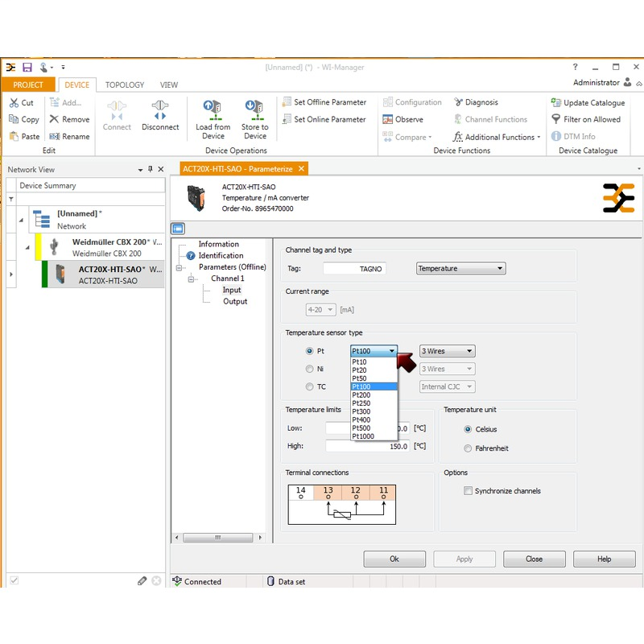The image size is (644, 644).
Task: Select Weidmüller CBX 200 device row
Action: tap(100, 247)
